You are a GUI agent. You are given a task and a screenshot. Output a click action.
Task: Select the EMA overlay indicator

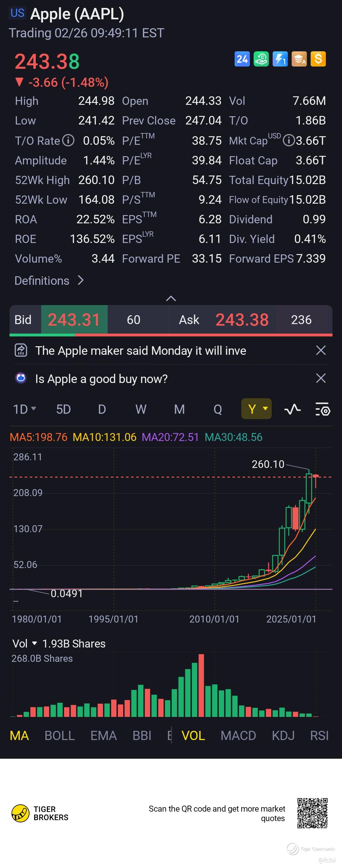[x=104, y=736]
